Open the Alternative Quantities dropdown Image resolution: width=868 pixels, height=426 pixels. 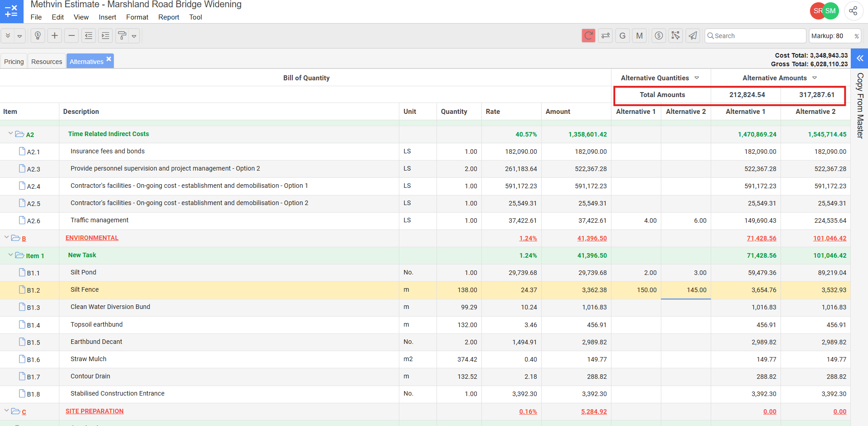(x=697, y=78)
